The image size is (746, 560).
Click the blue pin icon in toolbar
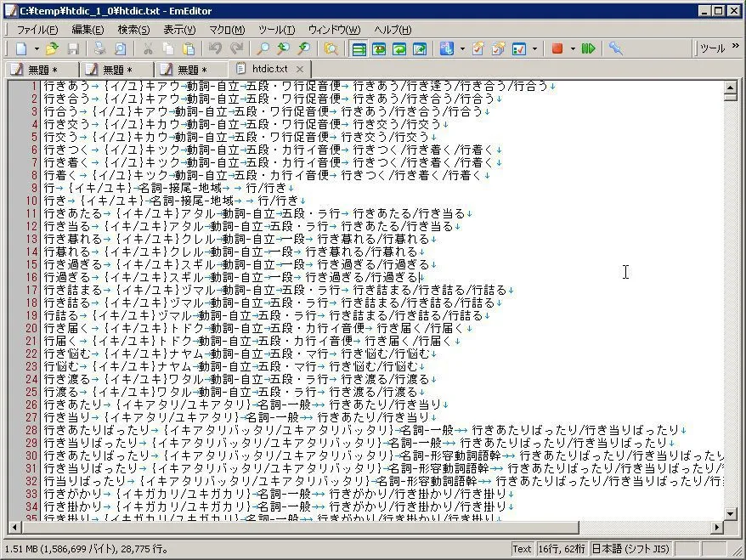coord(615,49)
